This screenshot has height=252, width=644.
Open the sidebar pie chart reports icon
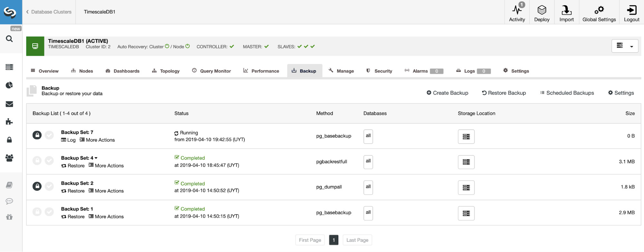[9, 85]
